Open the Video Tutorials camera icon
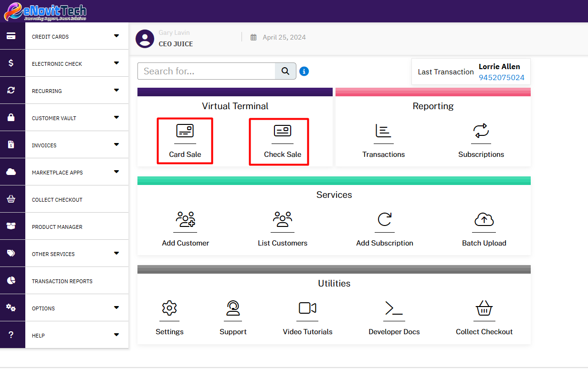 pyautogui.click(x=307, y=309)
